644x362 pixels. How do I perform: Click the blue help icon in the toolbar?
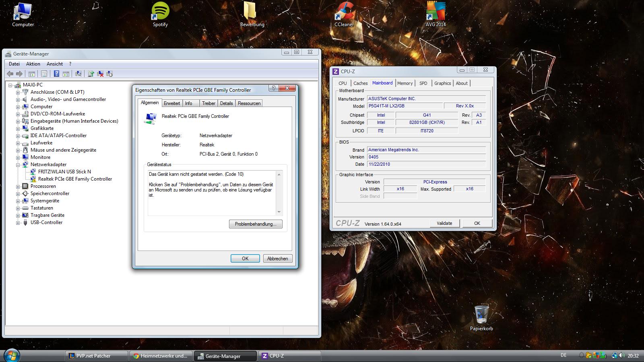[x=56, y=74]
